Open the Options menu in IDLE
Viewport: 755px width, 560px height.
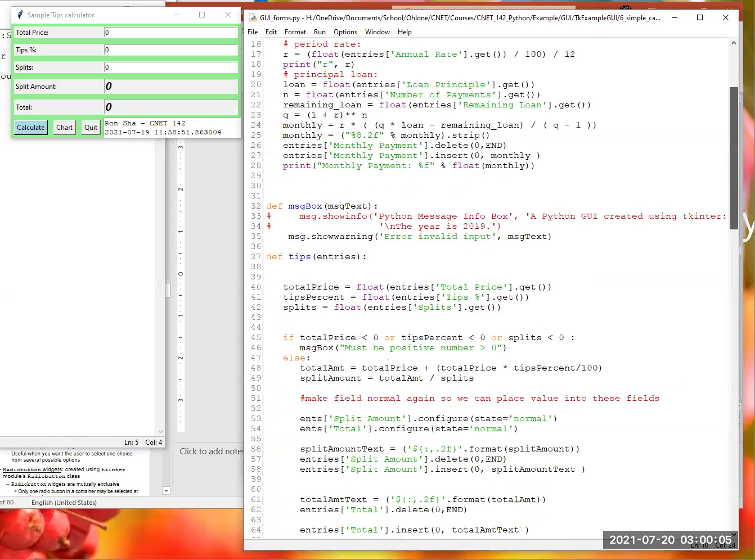345,32
